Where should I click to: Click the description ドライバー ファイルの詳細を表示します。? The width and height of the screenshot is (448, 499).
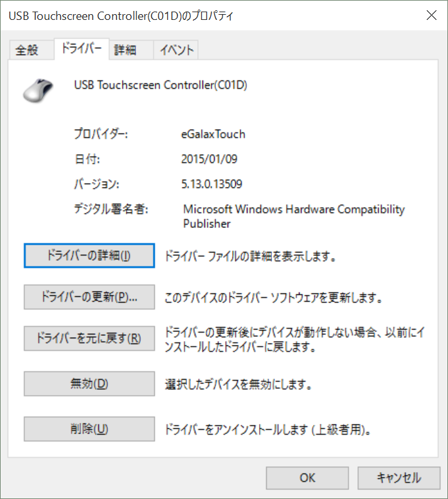[x=250, y=256]
